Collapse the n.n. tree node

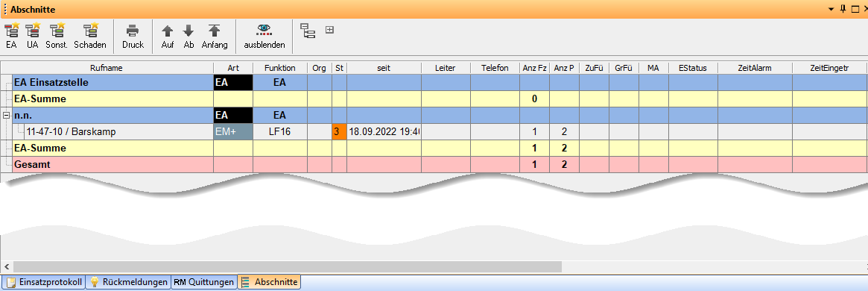6,116
